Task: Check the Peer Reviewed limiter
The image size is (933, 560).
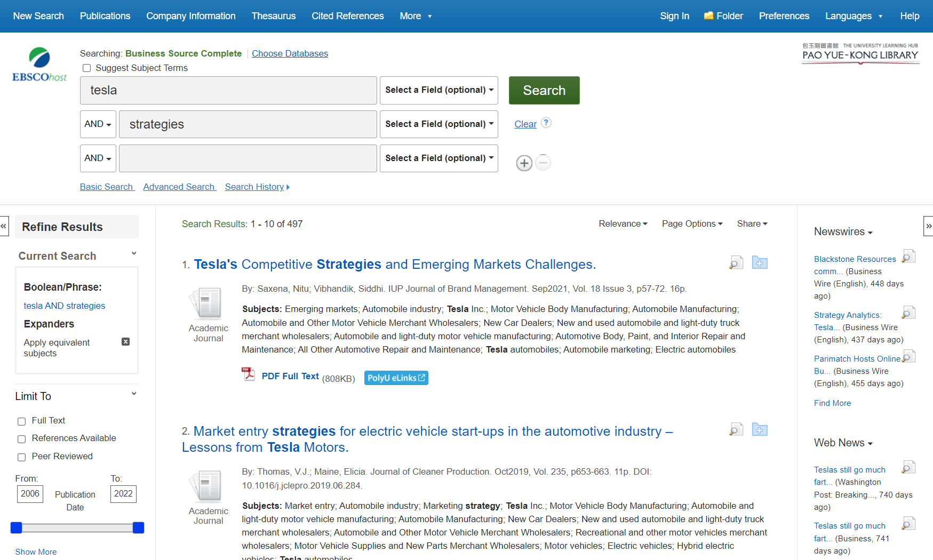Action: 21,457
